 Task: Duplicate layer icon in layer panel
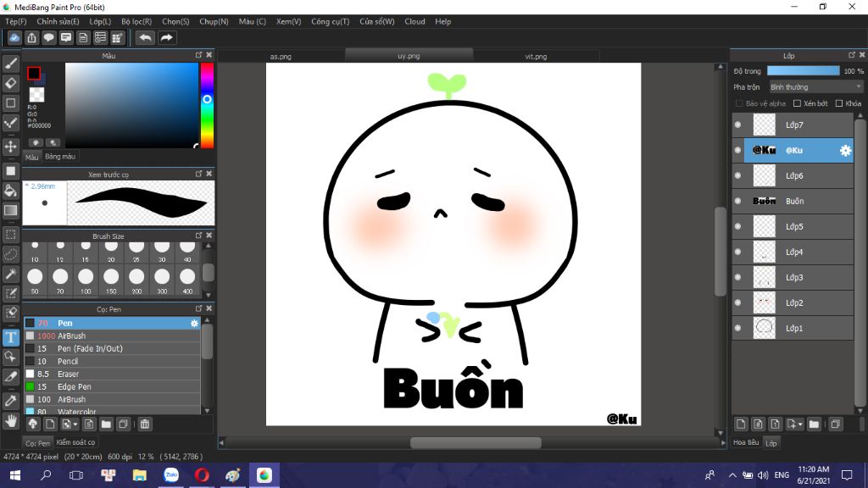click(x=835, y=424)
